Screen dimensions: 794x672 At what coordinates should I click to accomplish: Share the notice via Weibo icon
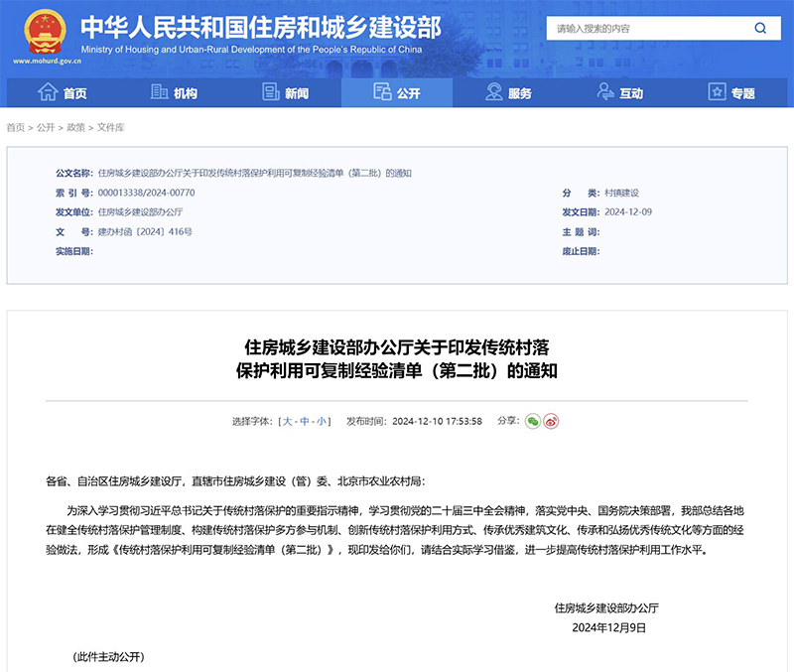click(551, 421)
